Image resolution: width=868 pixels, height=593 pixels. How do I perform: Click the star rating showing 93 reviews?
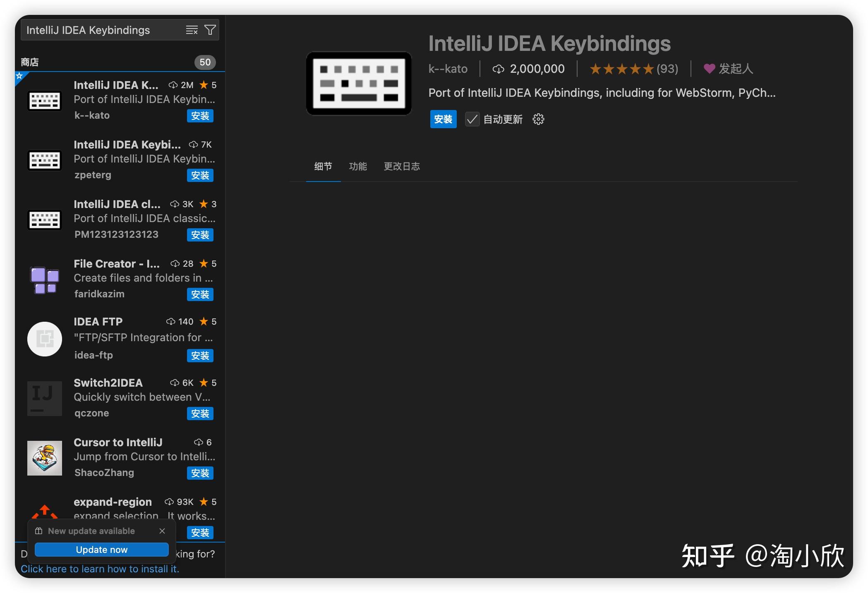[633, 69]
